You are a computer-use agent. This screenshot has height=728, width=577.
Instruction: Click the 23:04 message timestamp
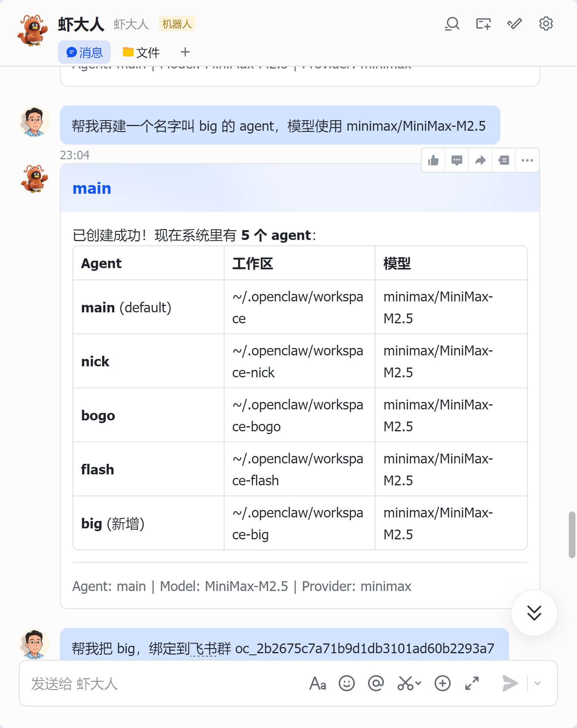click(x=75, y=155)
